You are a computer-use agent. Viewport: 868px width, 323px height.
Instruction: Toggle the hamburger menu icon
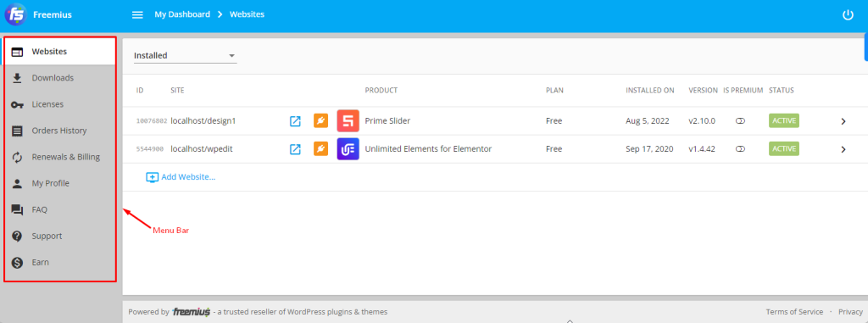pyautogui.click(x=137, y=15)
